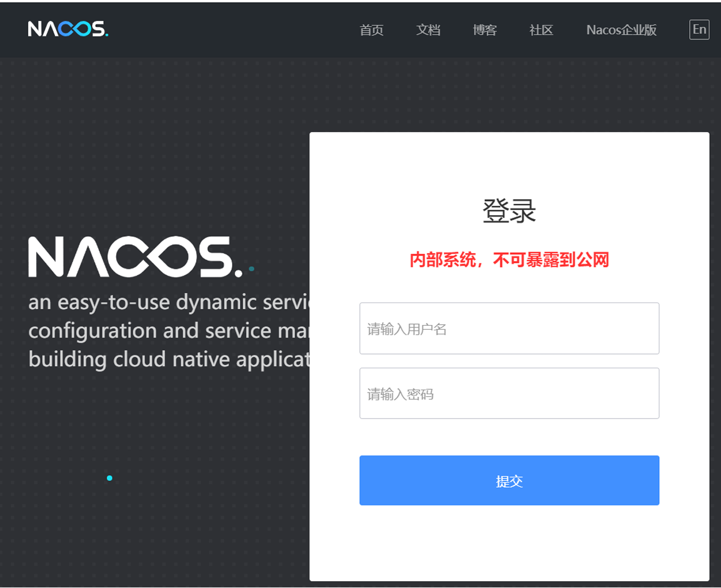Click empty white space below 提交 button

509,544
